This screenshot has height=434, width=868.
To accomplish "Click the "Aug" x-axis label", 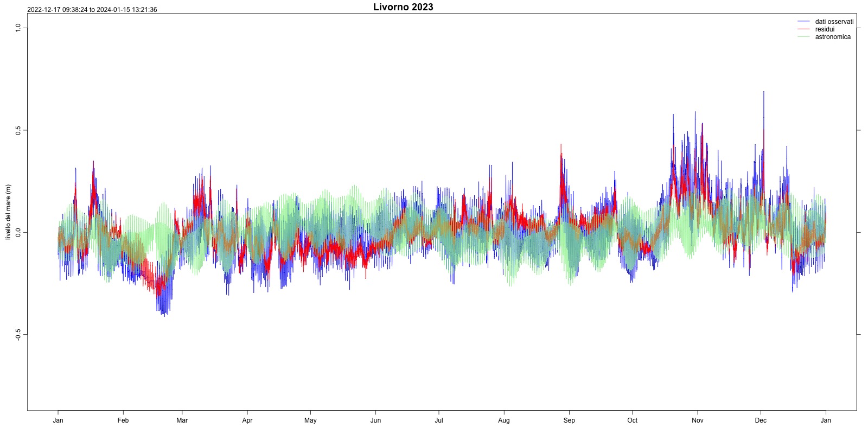I will point(504,420).
